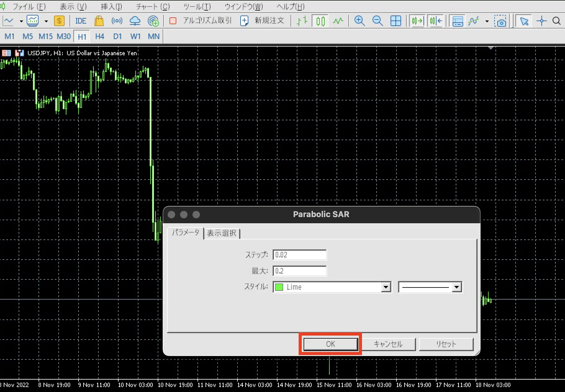The height and width of the screenshot is (392, 565).
Task: Switch to W1 timeframe
Action: [135, 36]
